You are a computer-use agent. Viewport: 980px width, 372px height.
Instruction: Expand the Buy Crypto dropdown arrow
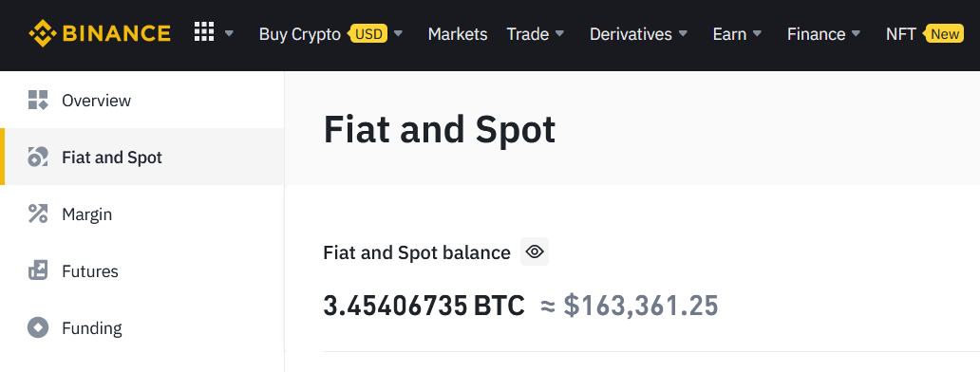pyautogui.click(x=398, y=33)
